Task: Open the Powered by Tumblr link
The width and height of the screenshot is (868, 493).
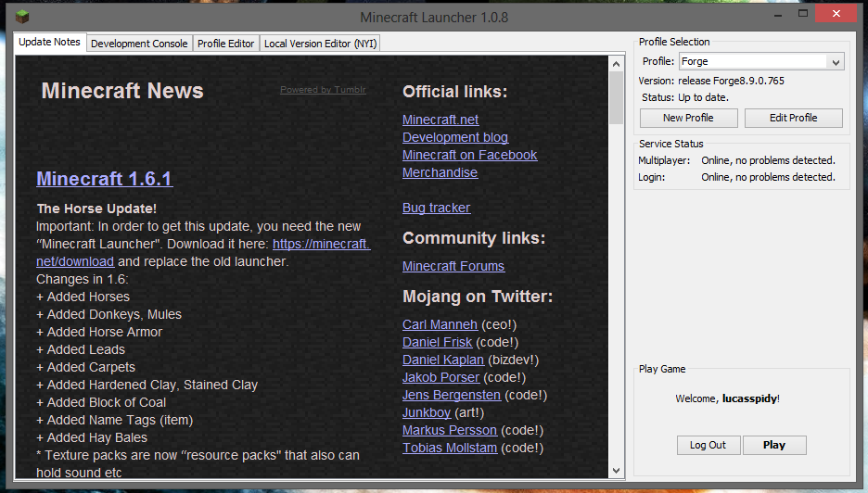Action: (323, 90)
